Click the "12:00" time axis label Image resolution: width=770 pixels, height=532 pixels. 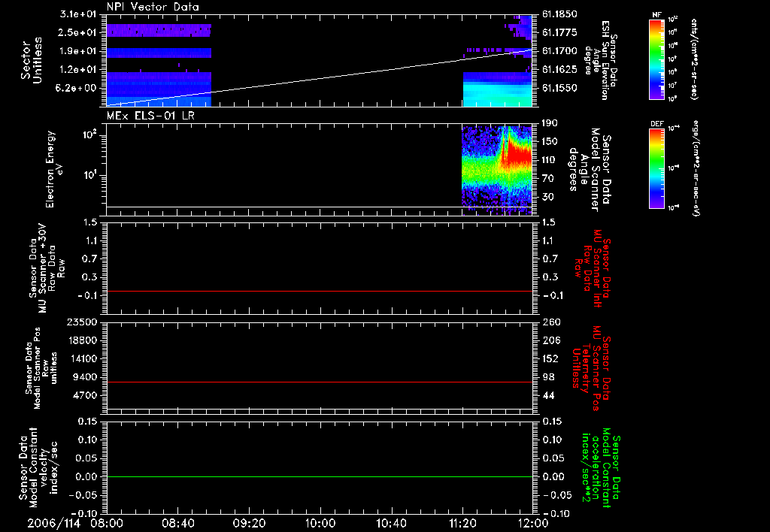point(534,523)
